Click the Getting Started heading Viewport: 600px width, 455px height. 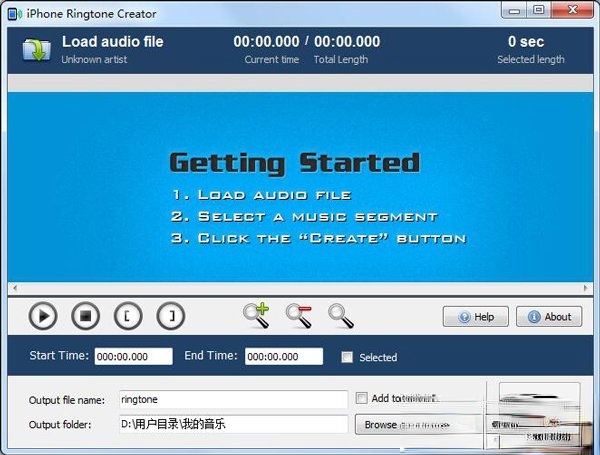pyautogui.click(x=295, y=163)
